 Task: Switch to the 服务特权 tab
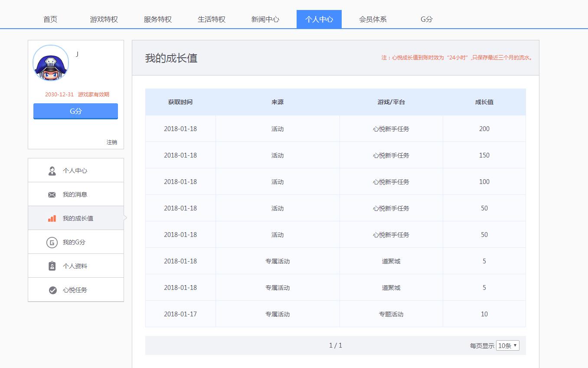tap(158, 20)
